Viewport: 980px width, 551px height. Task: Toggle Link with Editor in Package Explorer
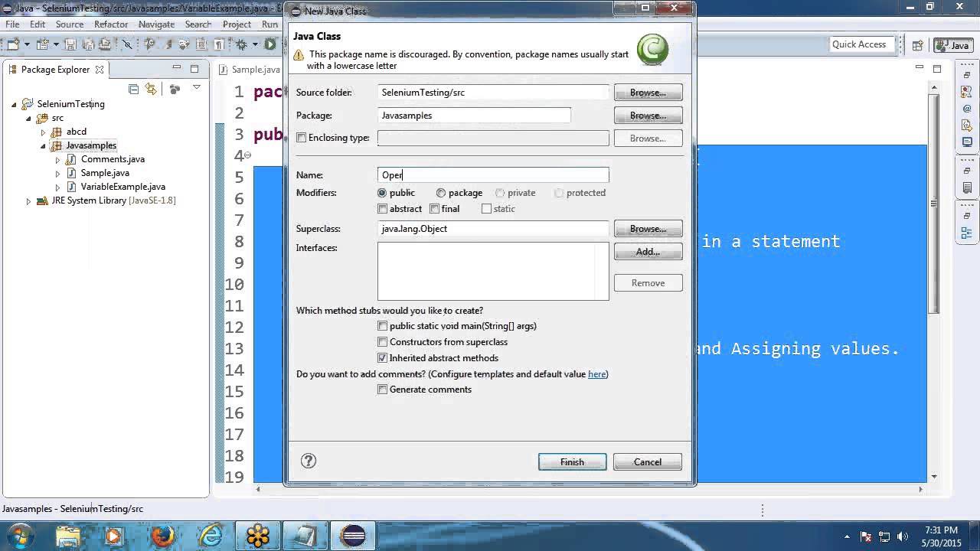click(151, 89)
